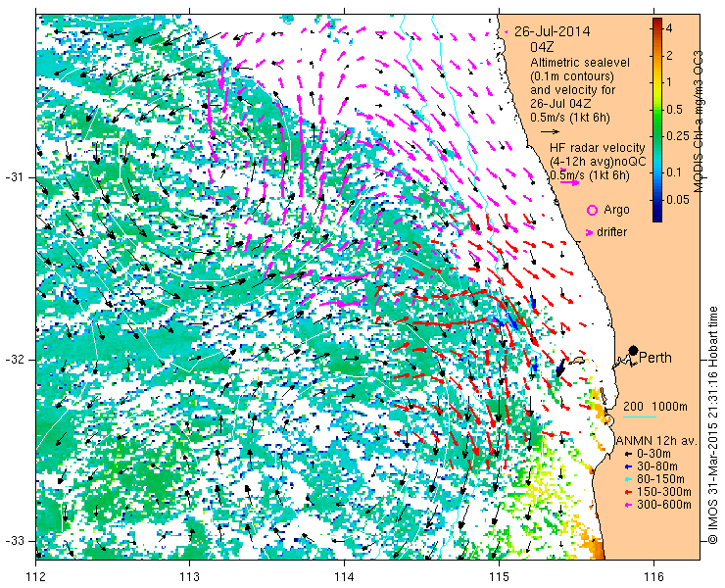Click the drifter legend label
Viewport: 725px width, 588px height.
pyautogui.click(x=611, y=232)
